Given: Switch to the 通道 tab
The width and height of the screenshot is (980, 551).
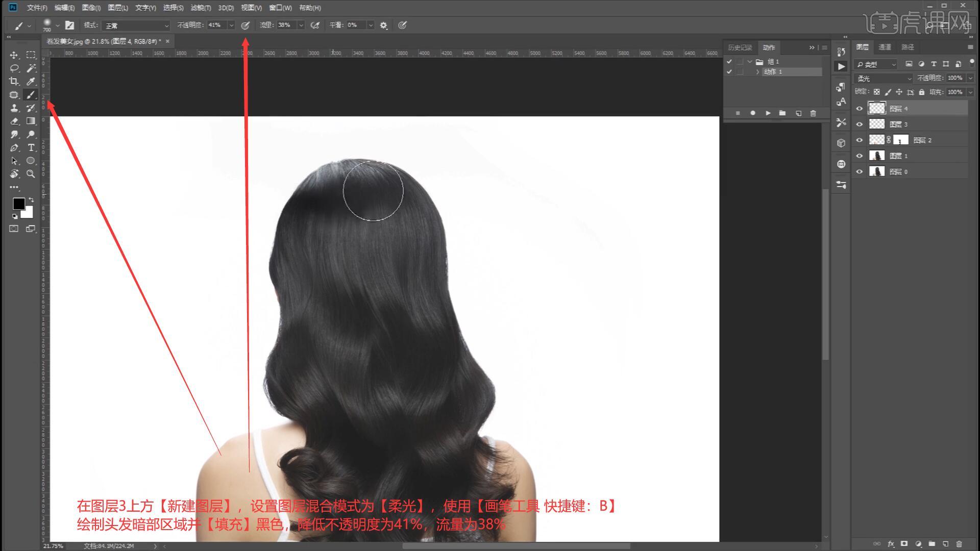Looking at the screenshot, I should [885, 47].
